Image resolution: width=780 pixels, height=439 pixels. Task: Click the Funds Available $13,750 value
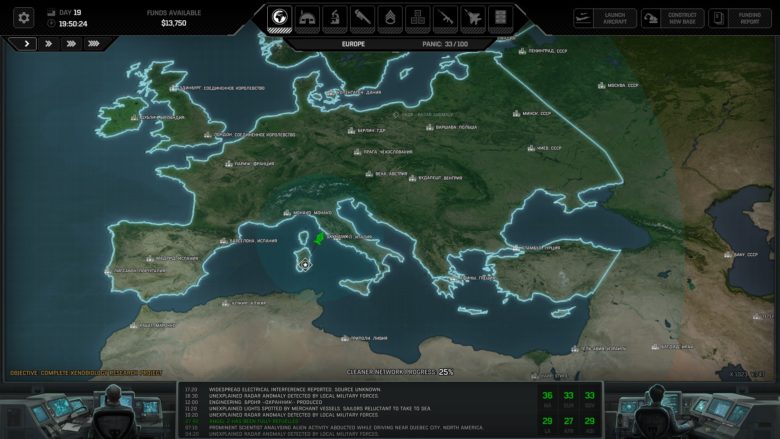[x=174, y=23]
